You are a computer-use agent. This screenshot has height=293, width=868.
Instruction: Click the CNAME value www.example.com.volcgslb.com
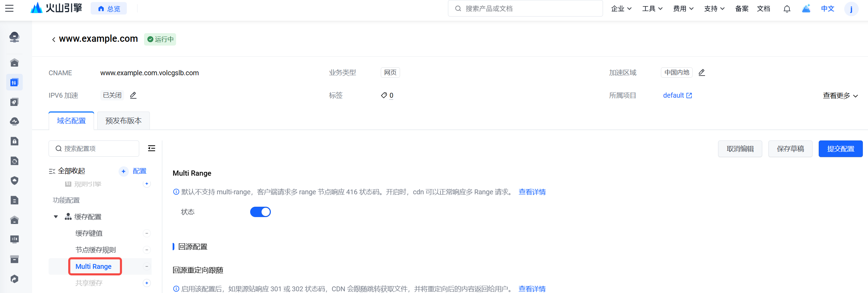[150, 73]
